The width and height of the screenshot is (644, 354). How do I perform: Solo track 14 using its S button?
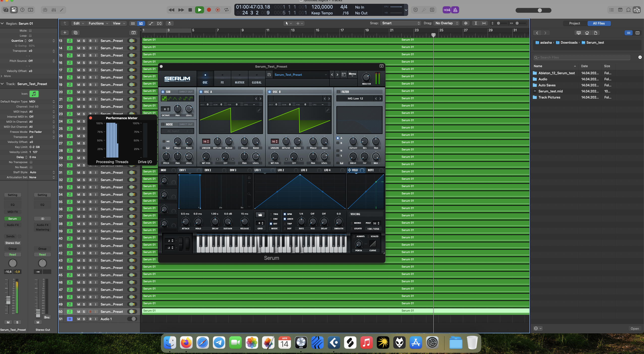click(x=84, y=48)
